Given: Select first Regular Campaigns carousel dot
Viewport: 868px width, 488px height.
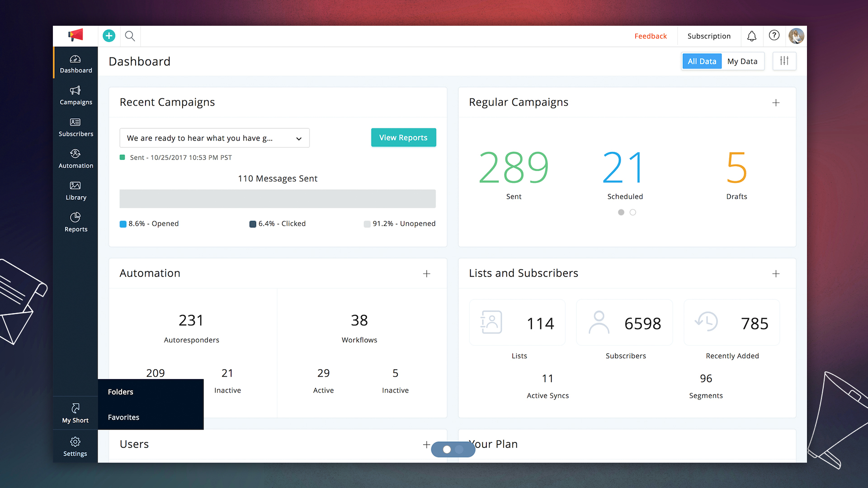Looking at the screenshot, I should tap(621, 212).
